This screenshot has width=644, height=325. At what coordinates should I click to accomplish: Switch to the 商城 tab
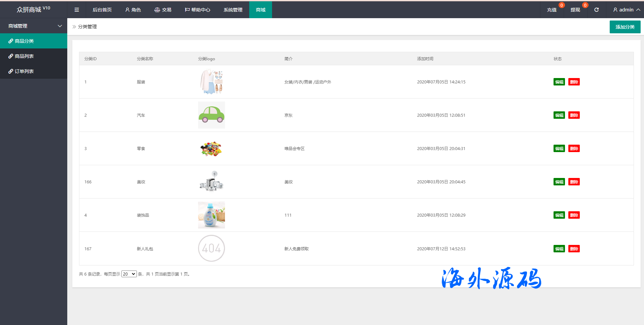point(261,10)
